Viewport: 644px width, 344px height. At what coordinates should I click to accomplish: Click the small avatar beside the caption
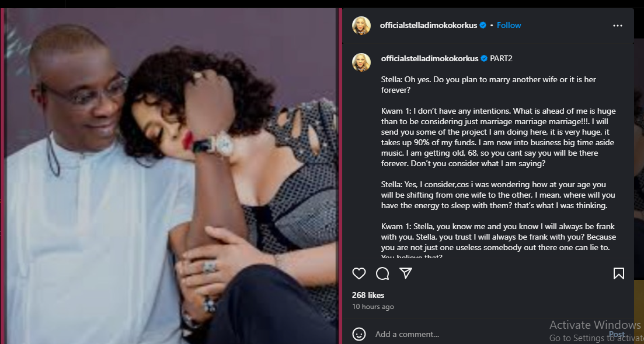pos(361,62)
